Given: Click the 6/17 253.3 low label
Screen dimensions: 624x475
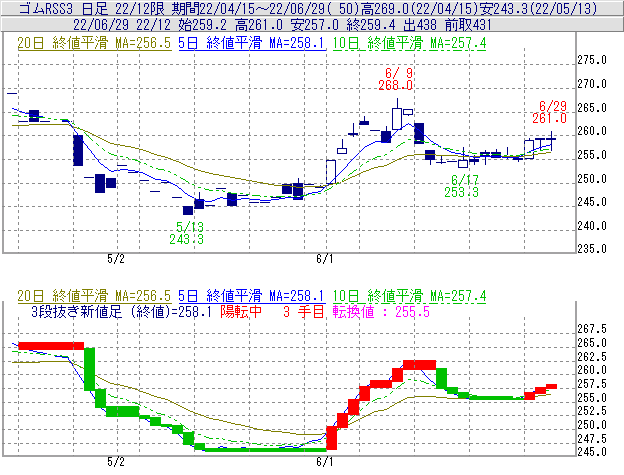Looking at the screenshot, I should tap(462, 186).
